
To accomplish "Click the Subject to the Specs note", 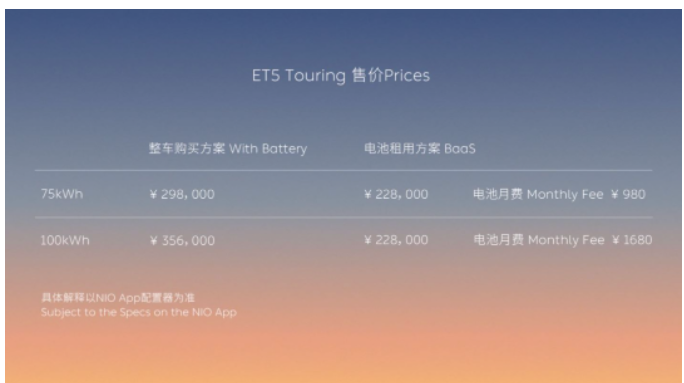I will coord(139,312).
